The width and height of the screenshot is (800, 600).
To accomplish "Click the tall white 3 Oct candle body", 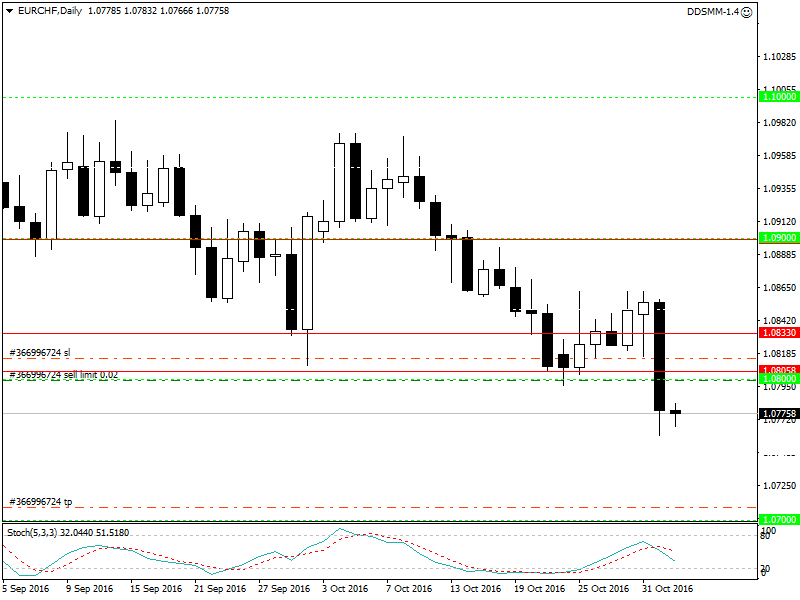I will coord(339,183).
